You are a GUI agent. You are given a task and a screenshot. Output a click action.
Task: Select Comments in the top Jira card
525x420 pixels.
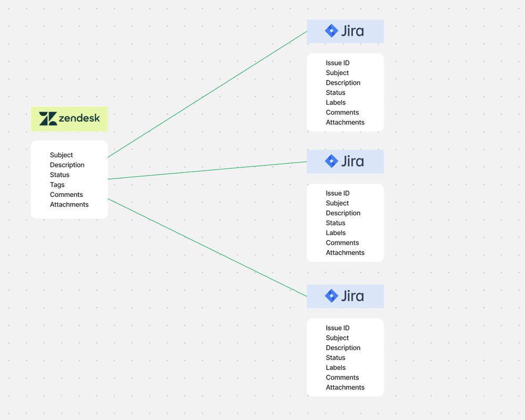(x=342, y=113)
